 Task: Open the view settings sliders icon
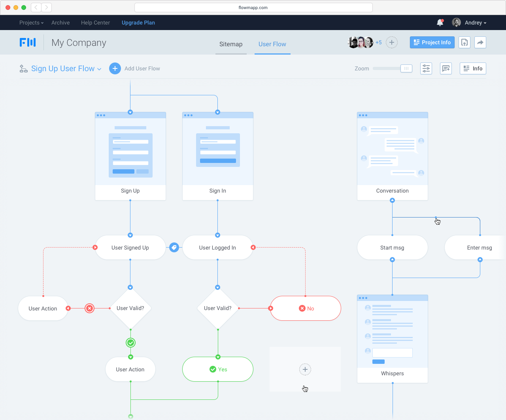426,68
